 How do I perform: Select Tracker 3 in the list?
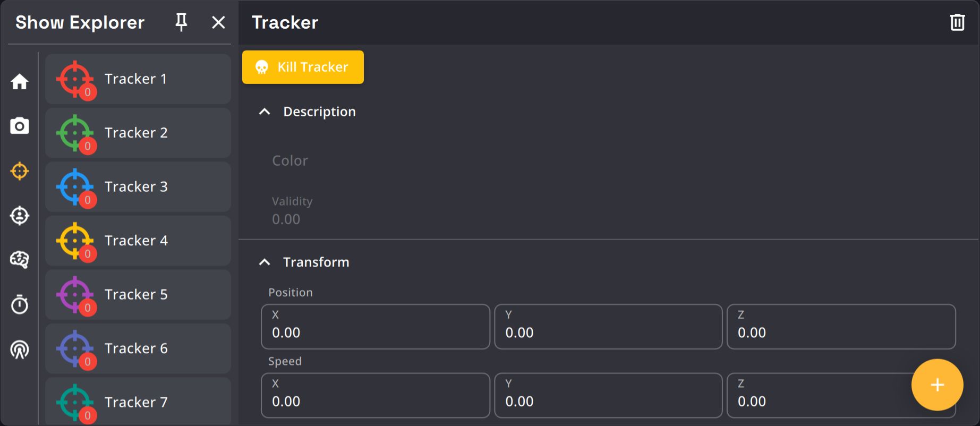[x=138, y=187]
